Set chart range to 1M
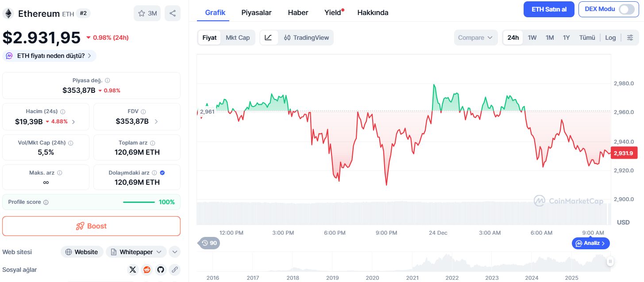The image size is (644, 282). coord(550,38)
